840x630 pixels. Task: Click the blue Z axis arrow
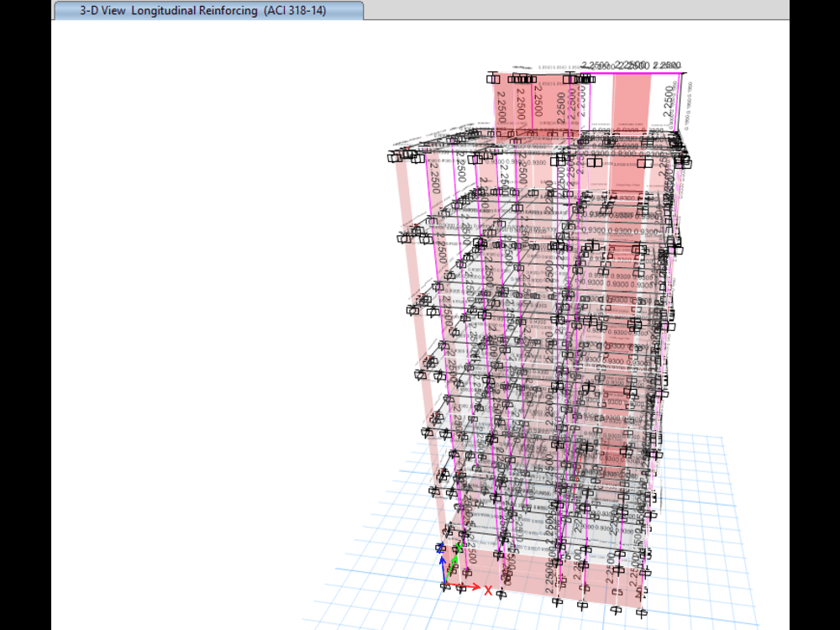point(443,570)
